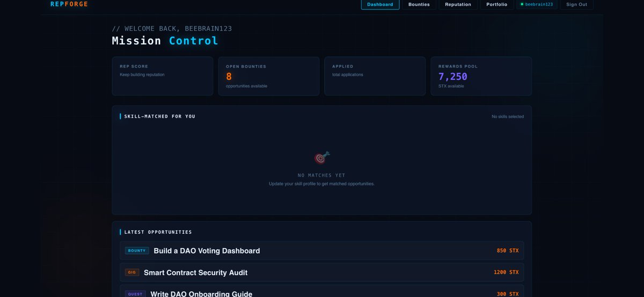This screenshot has width=644, height=297.
Task: Click the 'Mission Control' title
Action: click(x=165, y=41)
